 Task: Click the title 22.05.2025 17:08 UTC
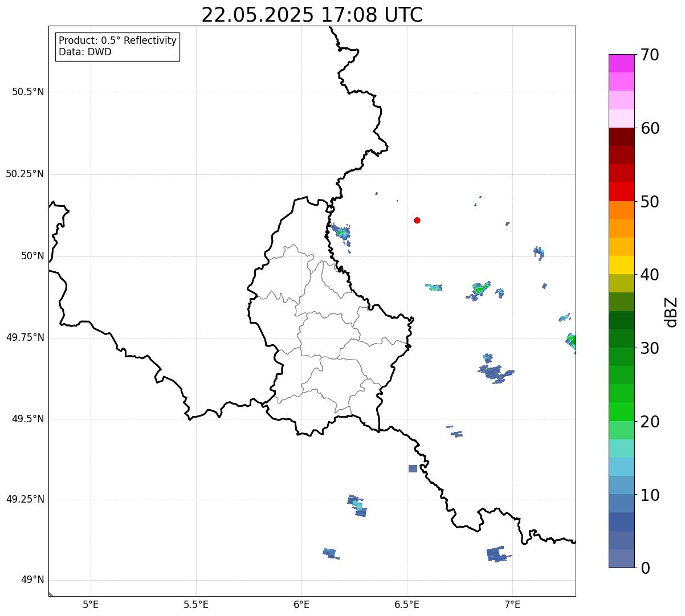pos(312,15)
